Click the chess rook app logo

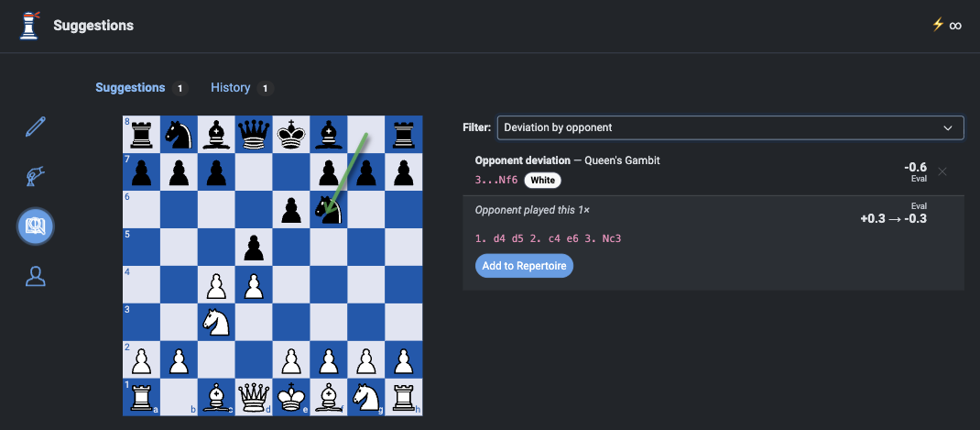[x=28, y=26]
